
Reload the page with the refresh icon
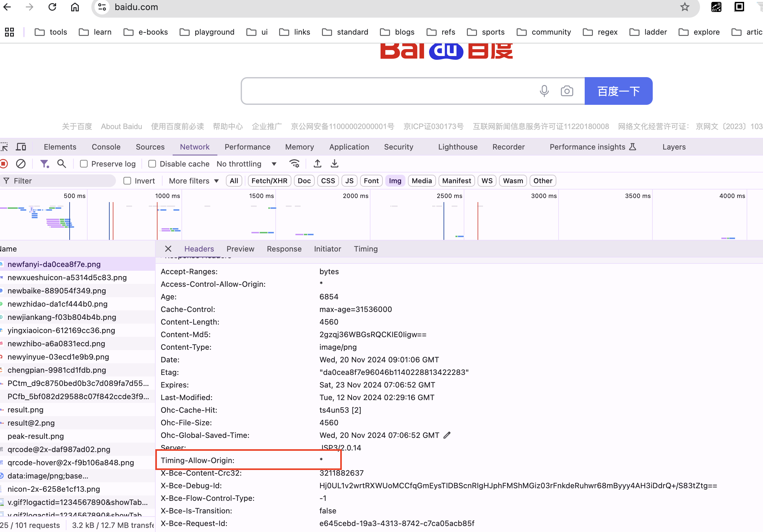[x=52, y=7]
